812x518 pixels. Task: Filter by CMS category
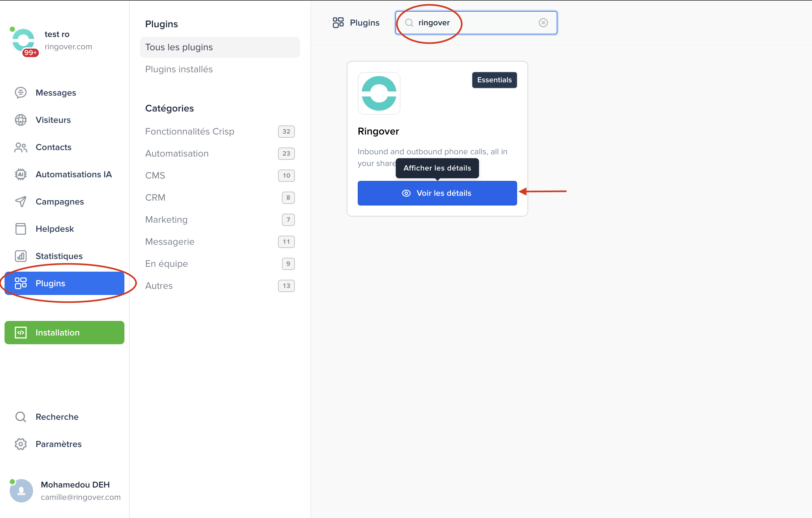(220, 175)
